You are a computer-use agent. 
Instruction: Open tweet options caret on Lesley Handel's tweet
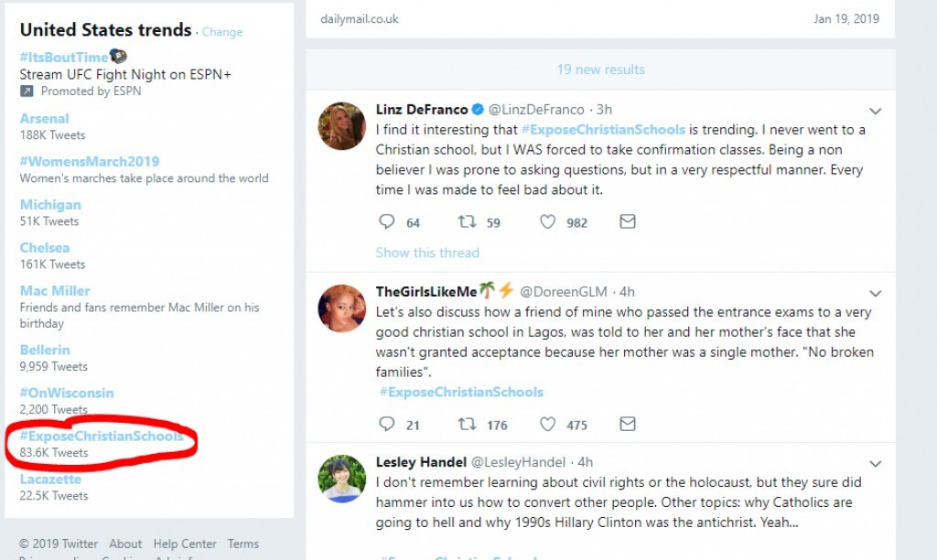[x=875, y=463]
